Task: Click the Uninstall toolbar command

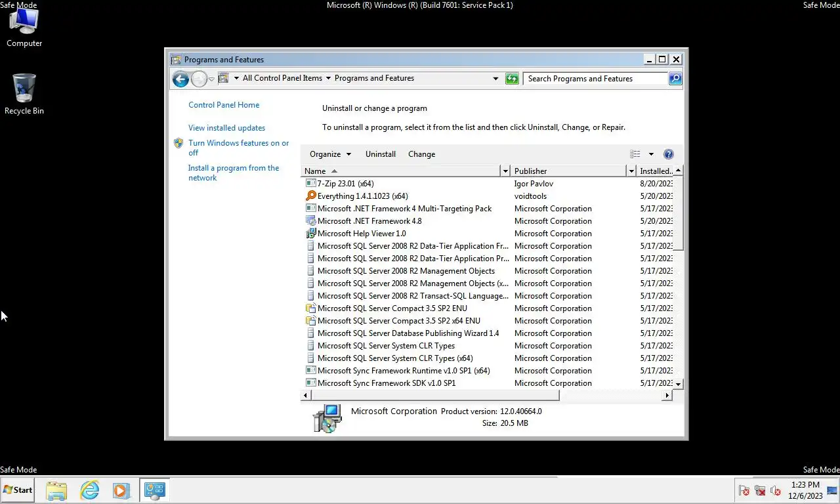Action: [381, 154]
